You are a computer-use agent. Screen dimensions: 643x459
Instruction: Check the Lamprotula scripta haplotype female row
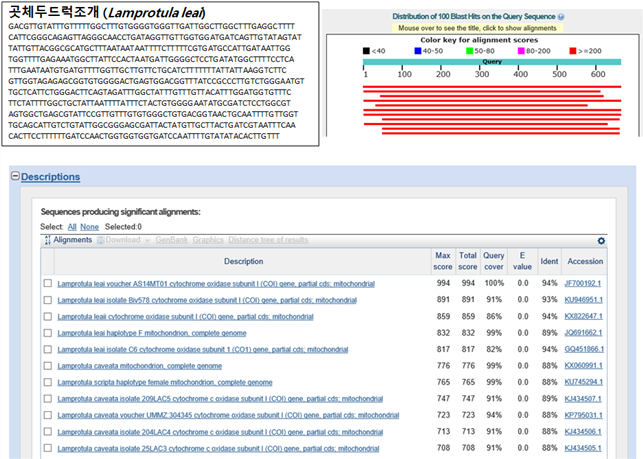[48, 382]
